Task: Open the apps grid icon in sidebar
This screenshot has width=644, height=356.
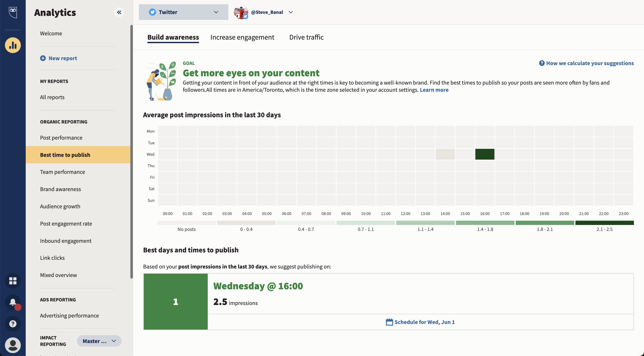Action: 13,281
